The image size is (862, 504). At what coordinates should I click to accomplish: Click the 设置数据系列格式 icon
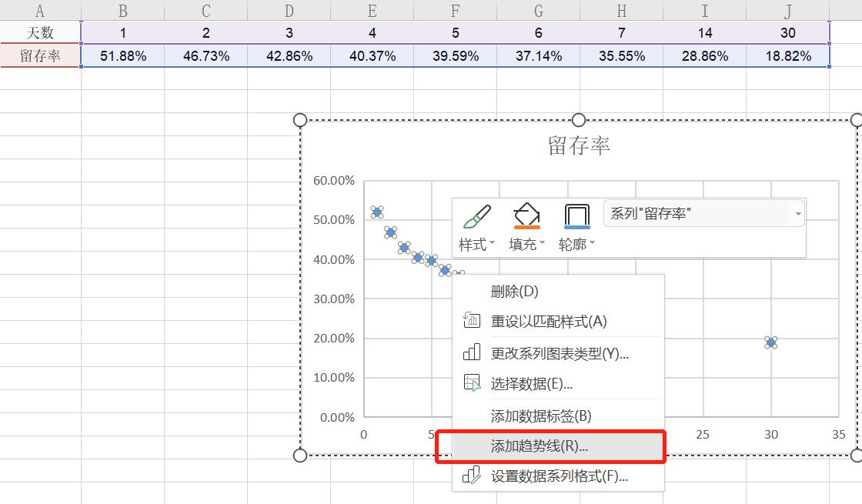[472, 476]
